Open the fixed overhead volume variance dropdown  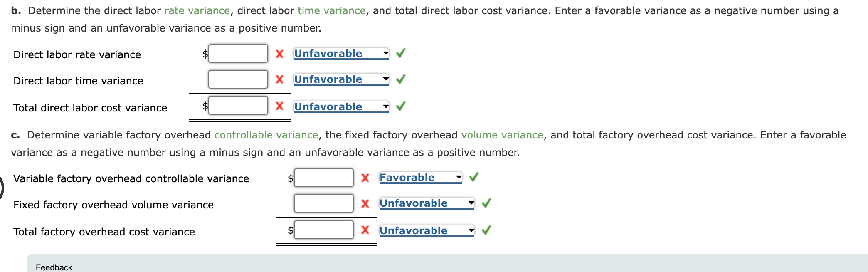point(470,203)
